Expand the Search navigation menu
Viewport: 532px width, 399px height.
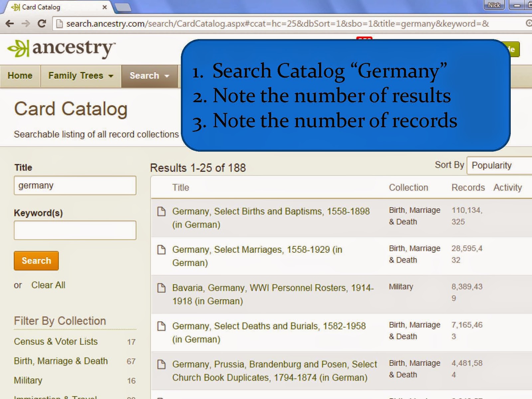point(150,76)
